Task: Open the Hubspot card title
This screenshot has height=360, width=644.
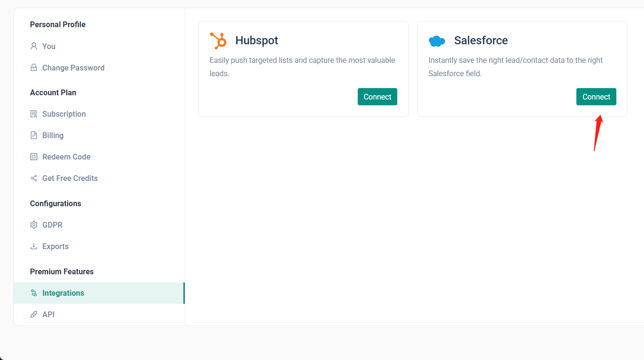Action: [x=257, y=40]
